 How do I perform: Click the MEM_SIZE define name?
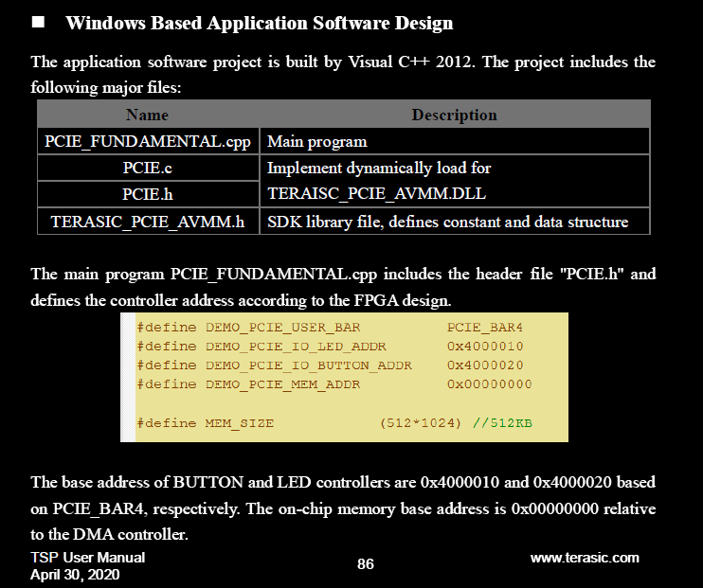pos(240,423)
